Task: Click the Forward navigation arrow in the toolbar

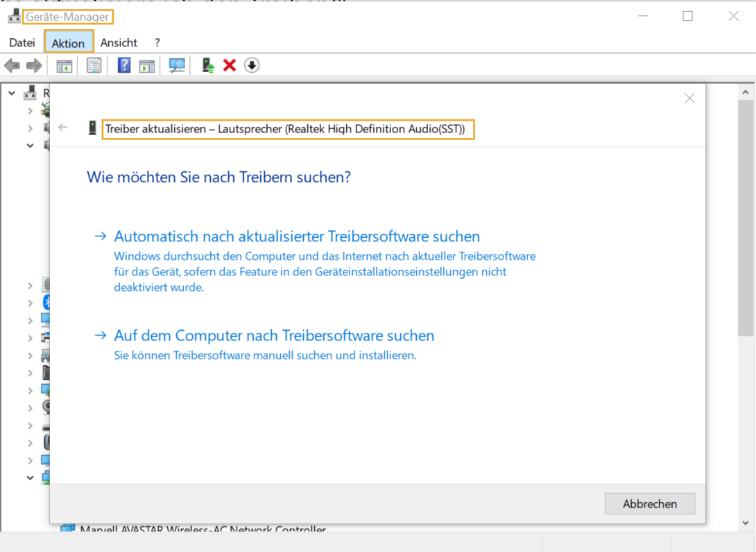Action: click(x=33, y=64)
